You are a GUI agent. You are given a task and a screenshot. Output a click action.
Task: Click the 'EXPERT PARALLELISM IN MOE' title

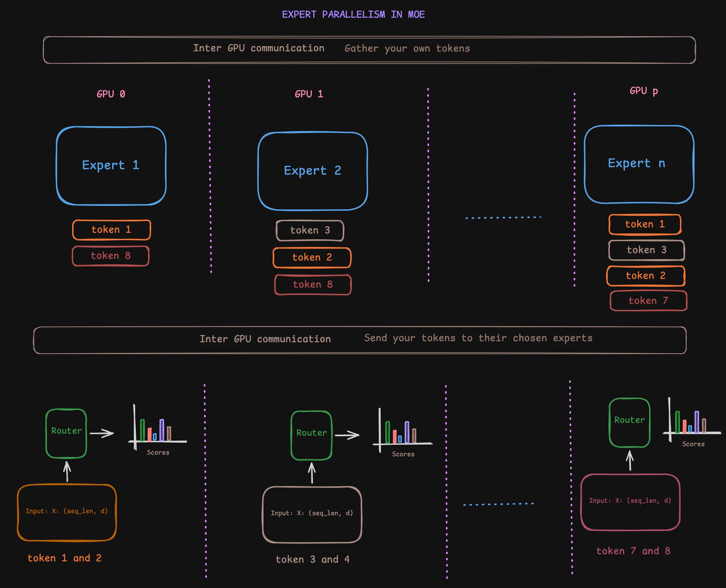353,14
